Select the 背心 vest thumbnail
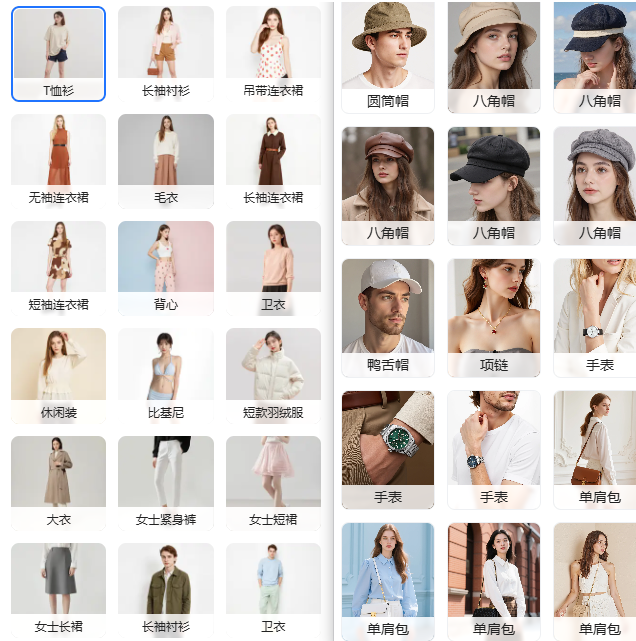 (166, 267)
